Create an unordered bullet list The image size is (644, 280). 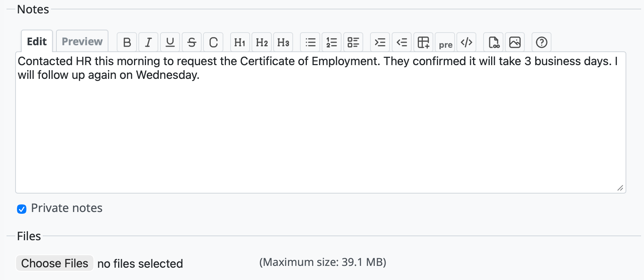tap(310, 42)
